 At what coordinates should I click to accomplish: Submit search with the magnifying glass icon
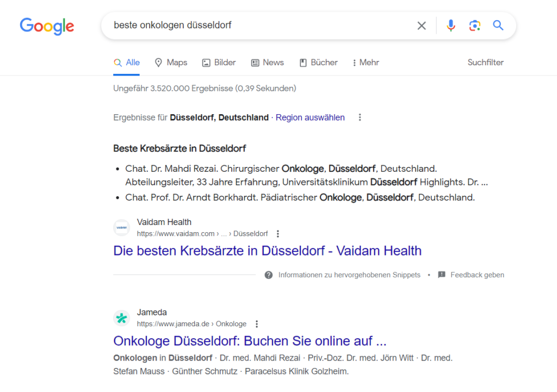498,25
